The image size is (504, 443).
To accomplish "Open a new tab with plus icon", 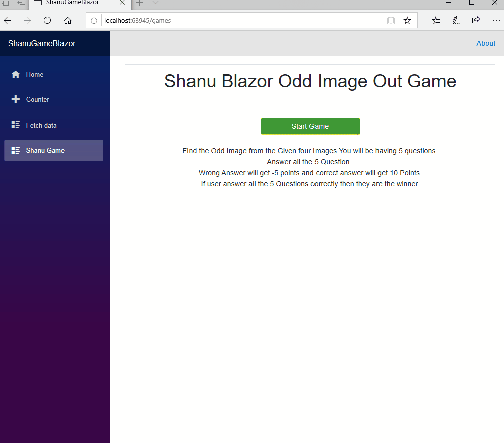I will coord(139,3).
